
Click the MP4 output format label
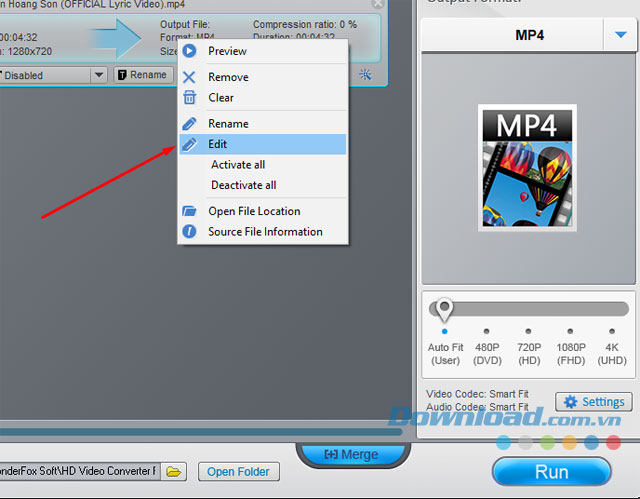529,35
